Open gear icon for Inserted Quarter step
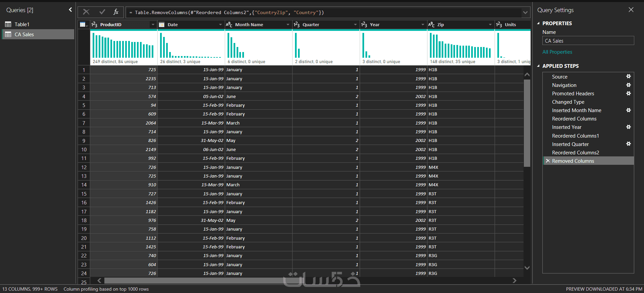644x293 pixels. pos(629,144)
